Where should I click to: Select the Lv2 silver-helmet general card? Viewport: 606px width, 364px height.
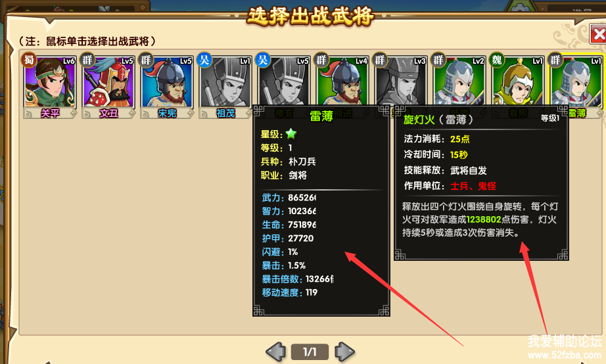click(459, 82)
